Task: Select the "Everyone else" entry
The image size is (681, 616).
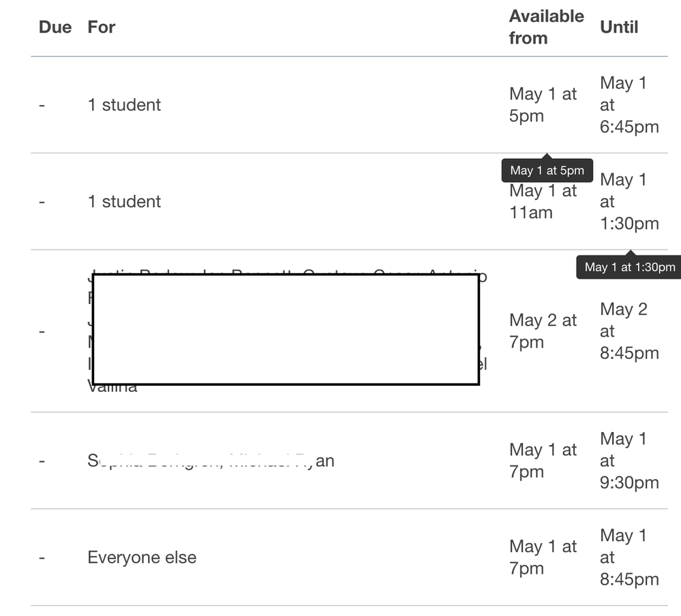Action: pos(142,557)
